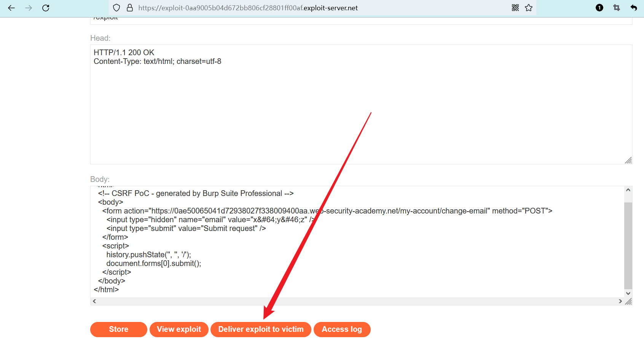Show site security info via padlock icon

click(x=130, y=8)
